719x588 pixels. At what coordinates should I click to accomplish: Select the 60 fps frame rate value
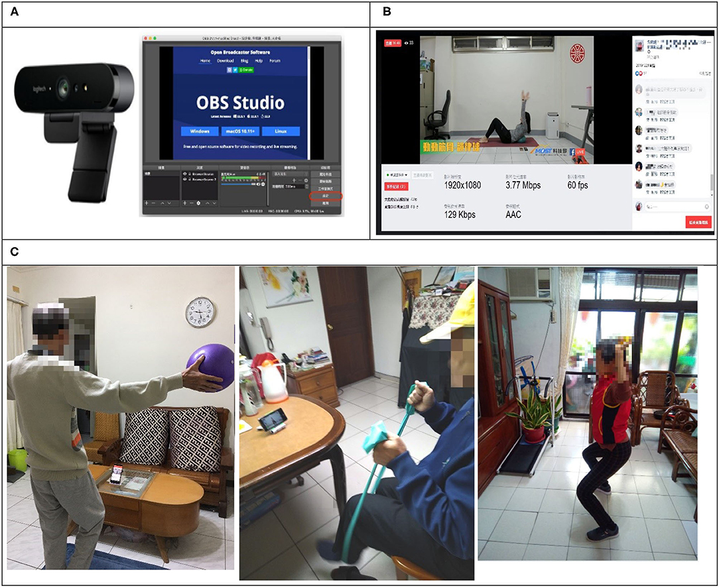578,185
